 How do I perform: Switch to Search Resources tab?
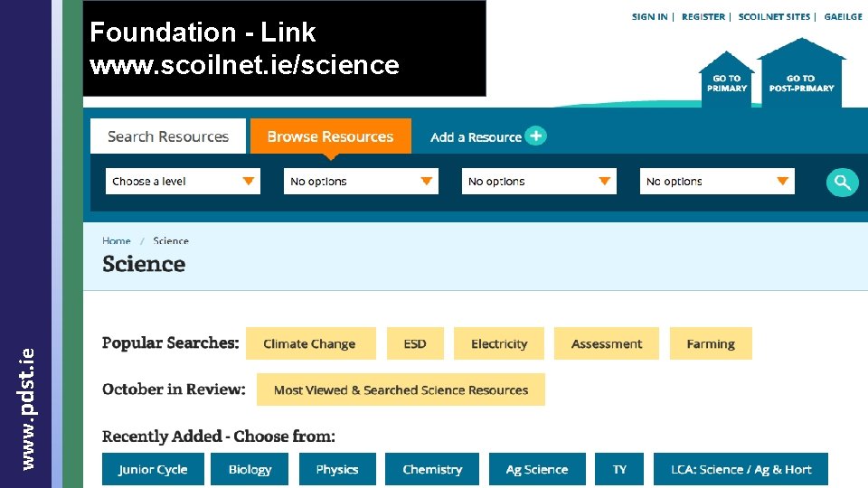point(168,136)
